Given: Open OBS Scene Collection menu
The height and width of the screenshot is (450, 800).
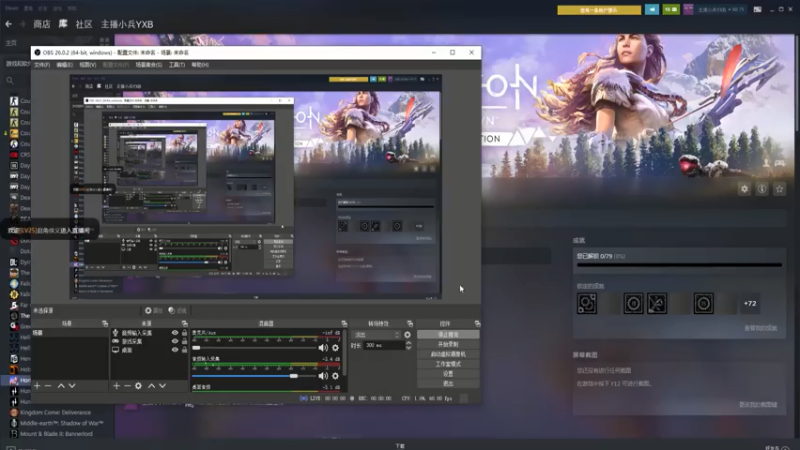Looking at the screenshot, I should pyautogui.click(x=148, y=65).
